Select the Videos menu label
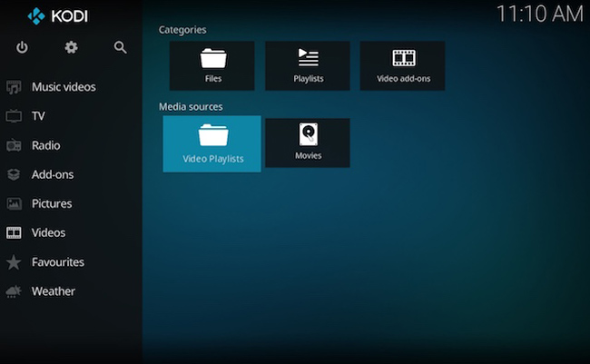 point(48,232)
